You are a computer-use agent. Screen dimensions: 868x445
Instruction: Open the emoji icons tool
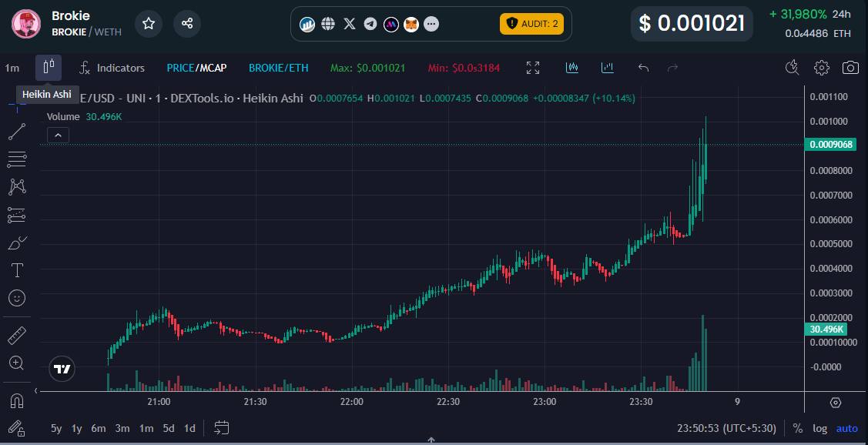[17, 298]
